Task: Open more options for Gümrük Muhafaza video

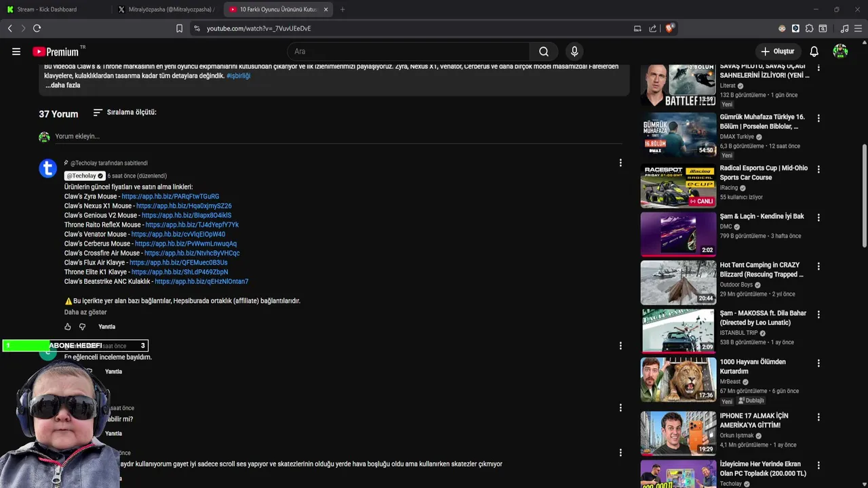Action: click(x=818, y=118)
